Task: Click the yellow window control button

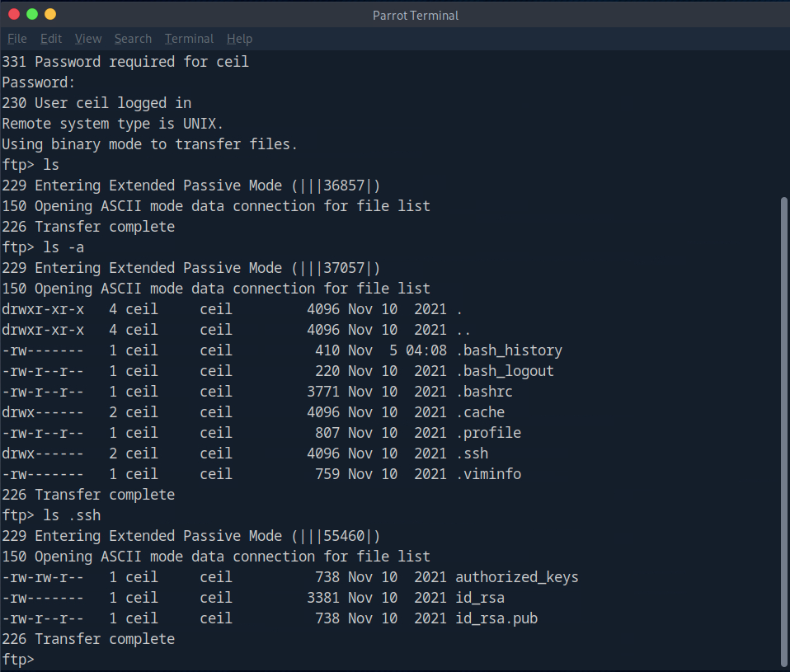Action: tap(50, 15)
